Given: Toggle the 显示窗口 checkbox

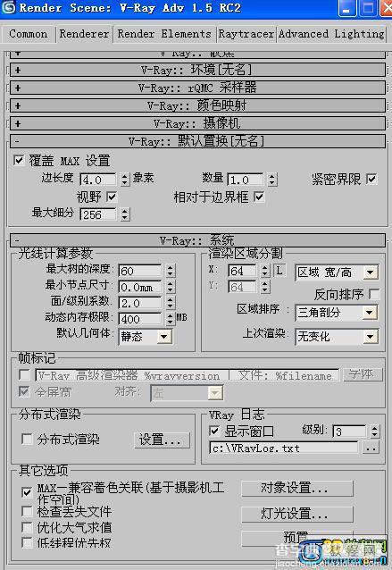Looking at the screenshot, I should (x=214, y=432).
